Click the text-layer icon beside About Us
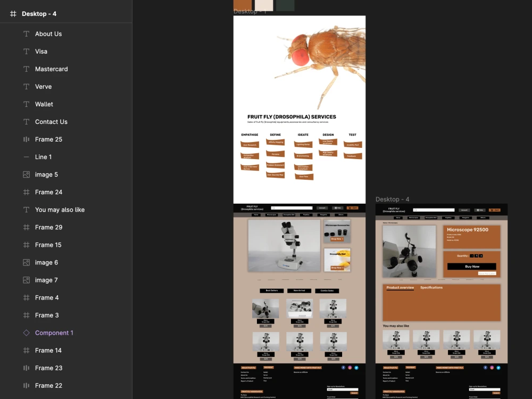The height and width of the screenshot is (399, 532). tap(26, 34)
